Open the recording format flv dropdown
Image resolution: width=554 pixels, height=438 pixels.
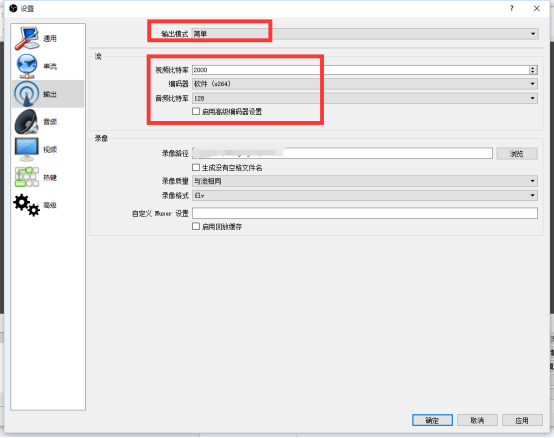[365, 195]
